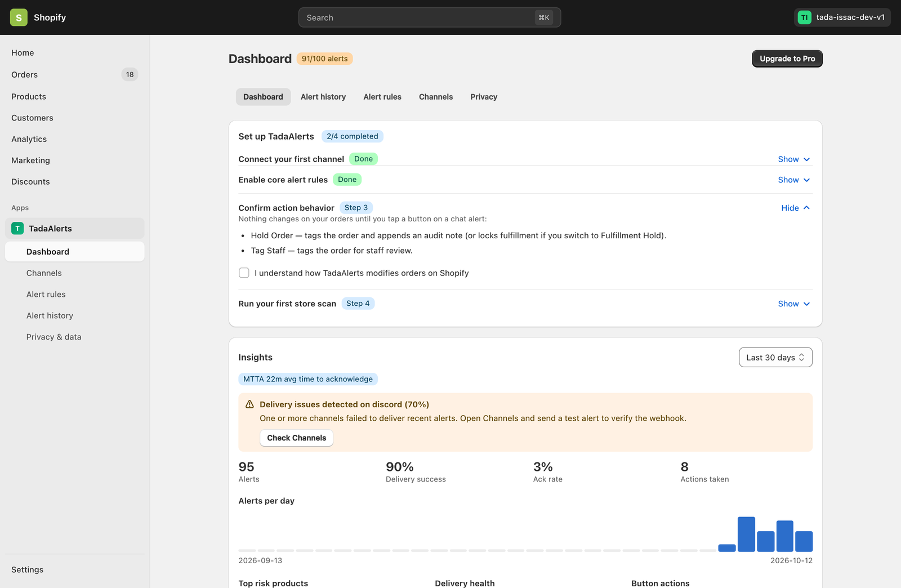This screenshot has width=901, height=588.
Task: Click the 'Step 4' badge
Action: (x=358, y=304)
